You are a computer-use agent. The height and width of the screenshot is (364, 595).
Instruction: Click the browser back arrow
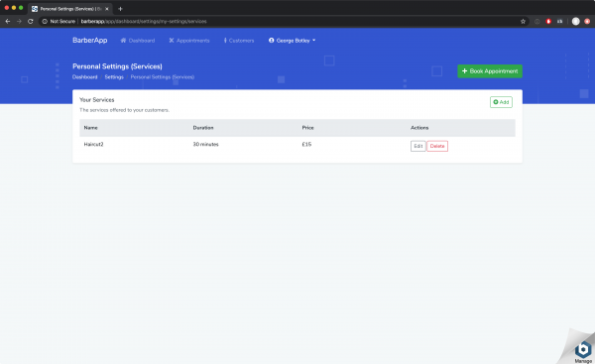pyautogui.click(x=8, y=21)
